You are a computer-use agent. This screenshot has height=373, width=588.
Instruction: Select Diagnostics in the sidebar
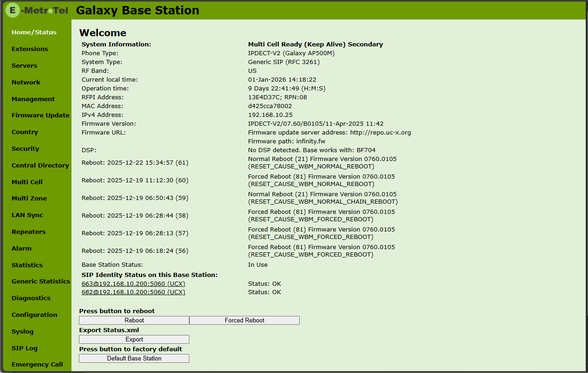pos(31,298)
